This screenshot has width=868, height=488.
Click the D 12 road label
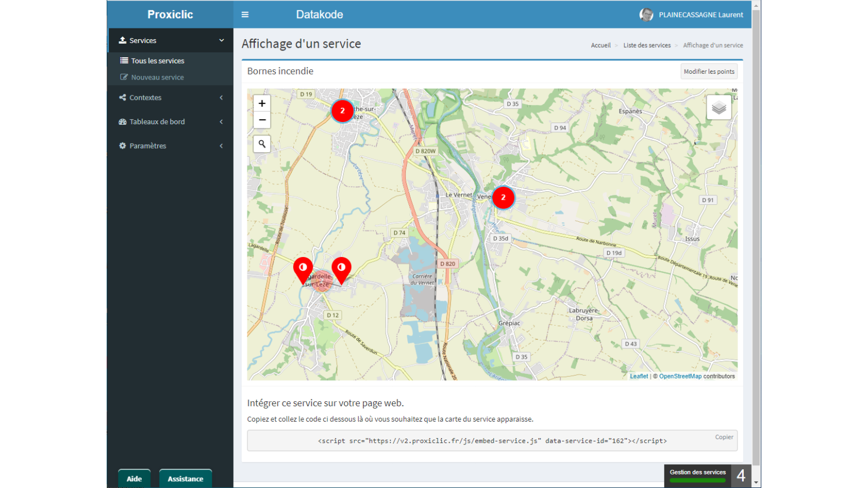tap(332, 315)
